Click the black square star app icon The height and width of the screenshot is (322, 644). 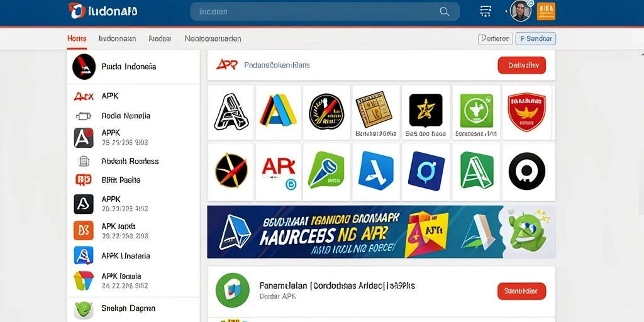coord(426,110)
